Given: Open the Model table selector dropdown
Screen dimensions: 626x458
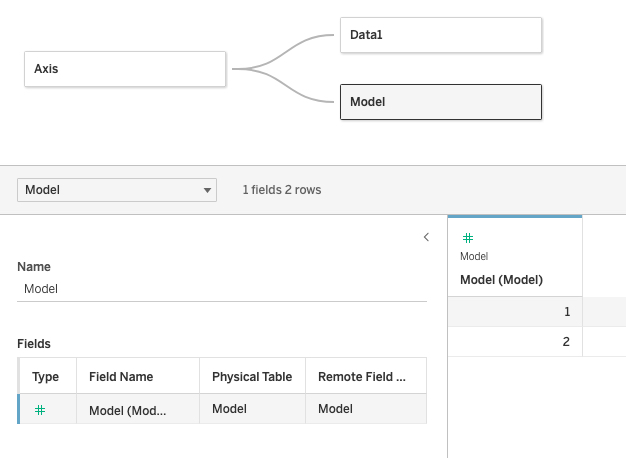Looking at the screenshot, I should tap(117, 190).
